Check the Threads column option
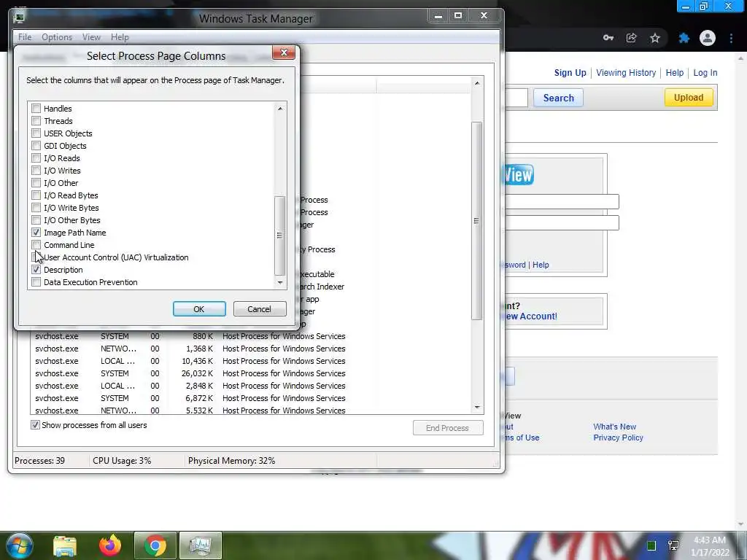The image size is (747, 560). (x=36, y=121)
